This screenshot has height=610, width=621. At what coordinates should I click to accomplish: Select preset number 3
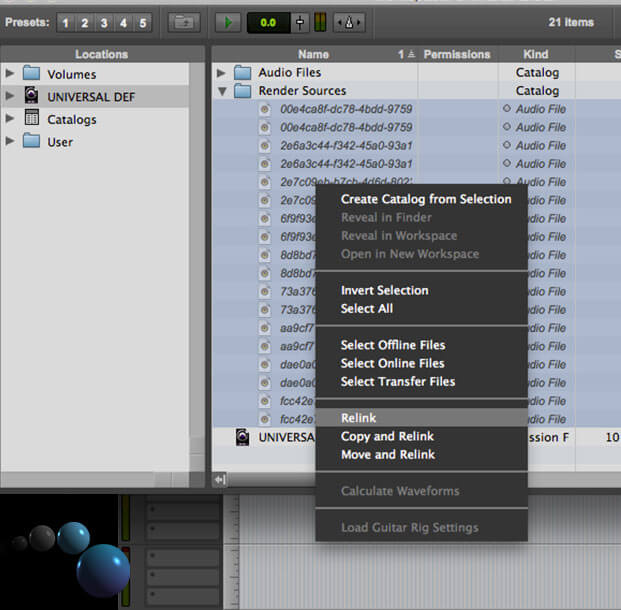(x=105, y=22)
